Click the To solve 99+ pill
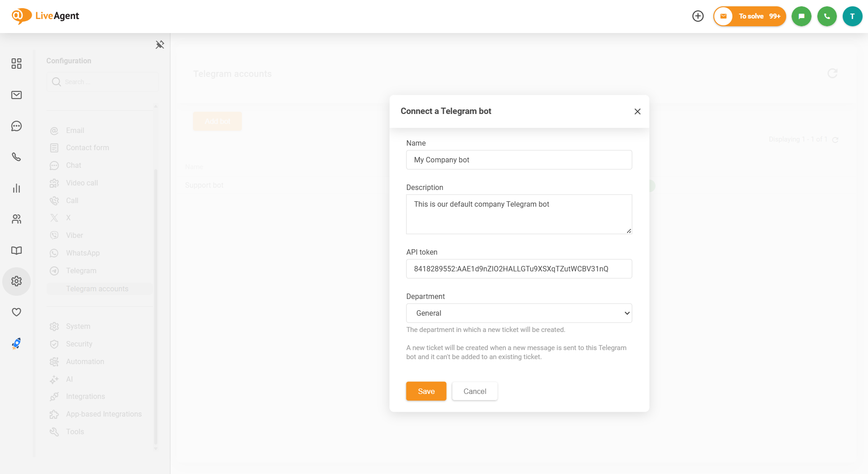 750,16
